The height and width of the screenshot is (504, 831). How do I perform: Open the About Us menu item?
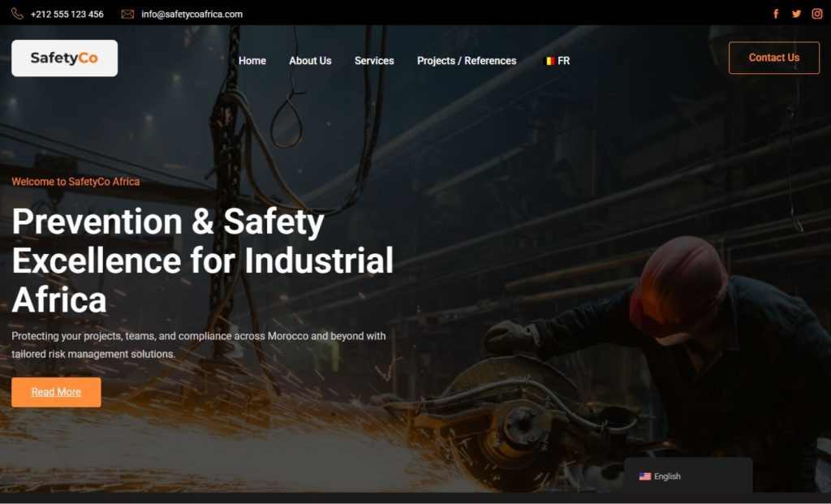(x=310, y=61)
